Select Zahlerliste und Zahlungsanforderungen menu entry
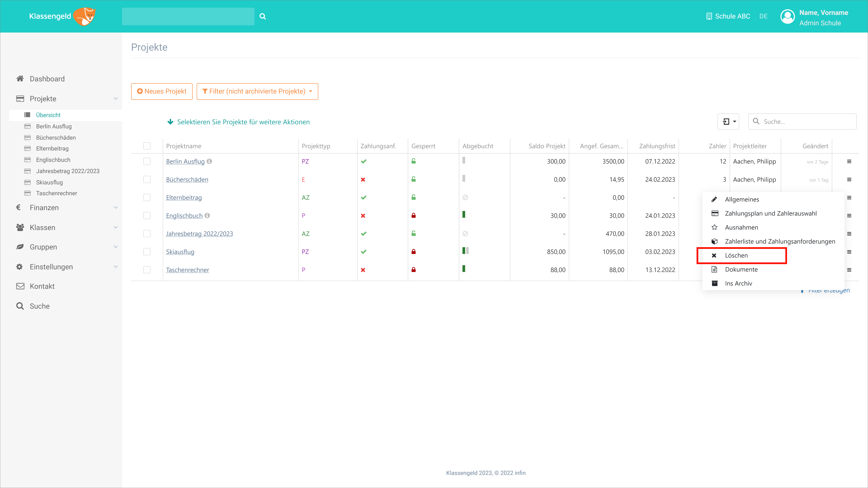Viewport: 868px width, 488px height. 773,241
